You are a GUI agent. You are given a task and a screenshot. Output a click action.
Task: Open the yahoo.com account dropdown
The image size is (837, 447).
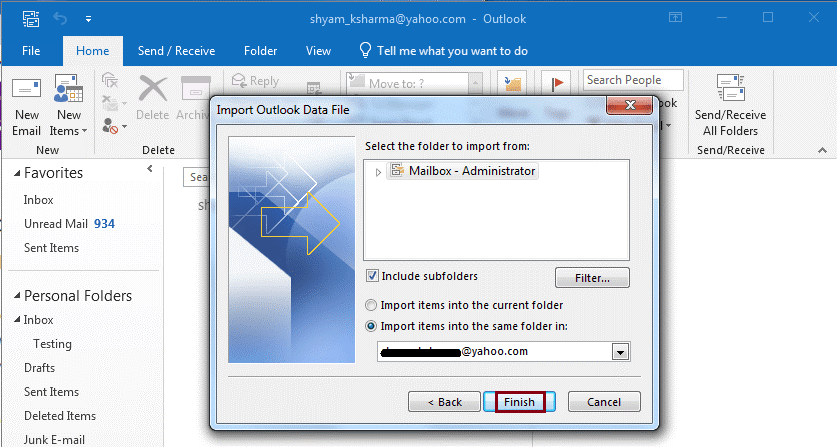pyautogui.click(x=620, y=352)
